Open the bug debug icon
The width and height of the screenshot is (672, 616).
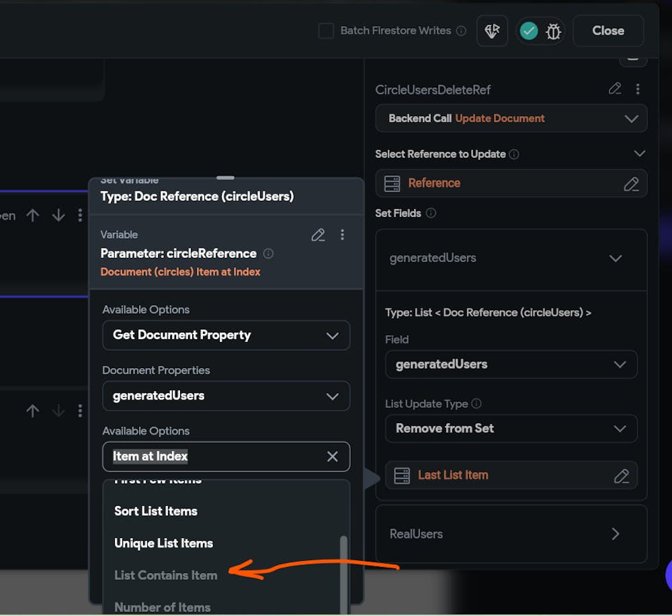(x=553, y=31)
